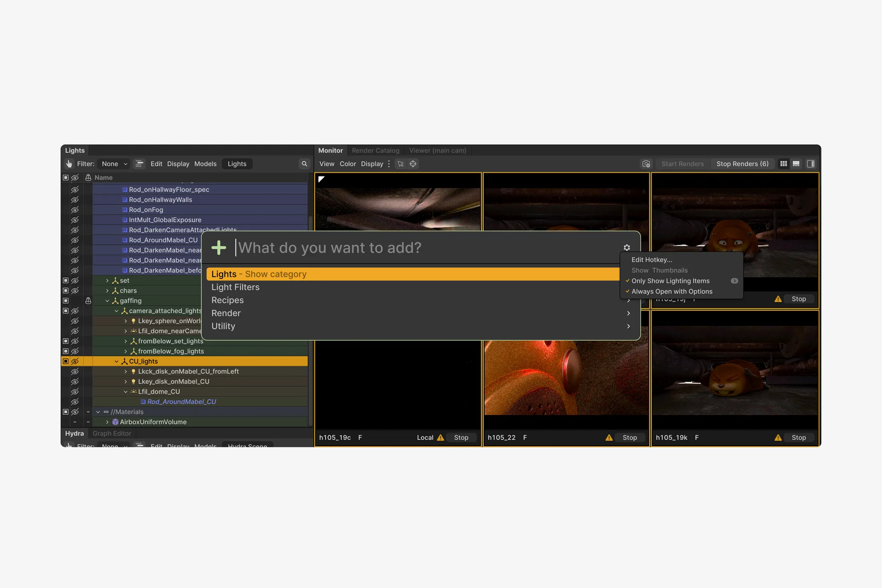Click the outline layout icon beside Filter
Viewport: 882px width, 588px height.
pos(139,164)
